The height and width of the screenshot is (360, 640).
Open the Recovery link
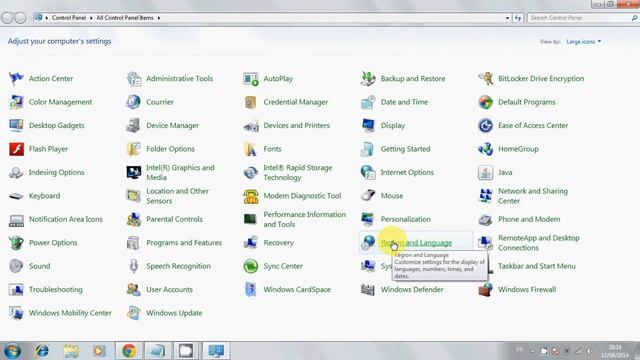pyautogui.click(x=278, y=242)
